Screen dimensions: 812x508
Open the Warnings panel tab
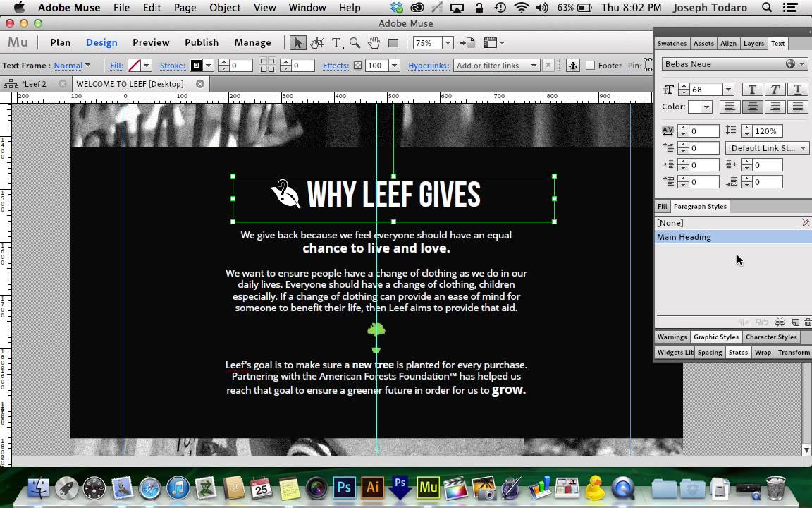pos(672,337)
